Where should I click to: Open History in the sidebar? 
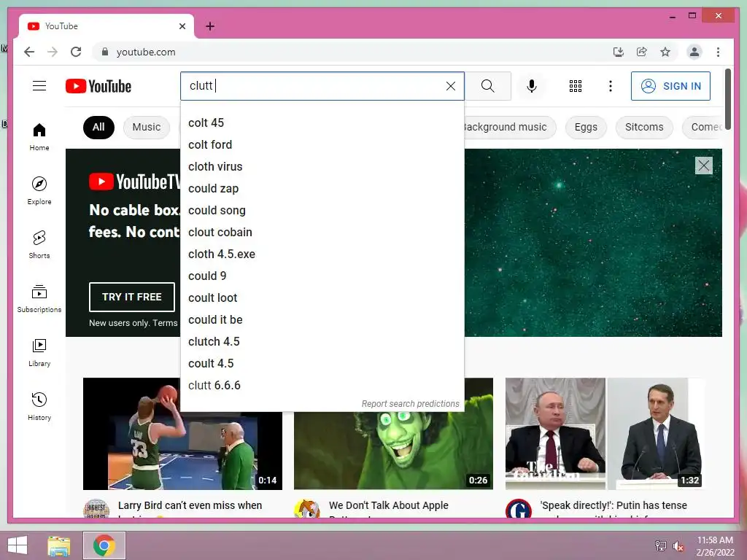click(x=39, y=406)
